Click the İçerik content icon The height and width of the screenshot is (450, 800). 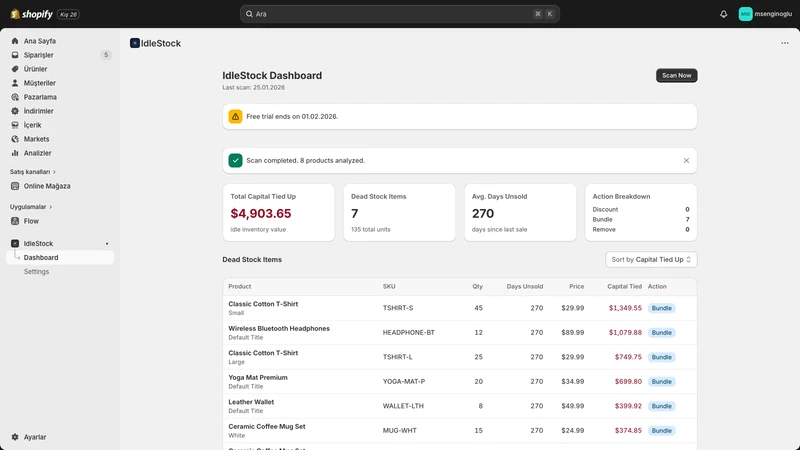click(15, 125)
